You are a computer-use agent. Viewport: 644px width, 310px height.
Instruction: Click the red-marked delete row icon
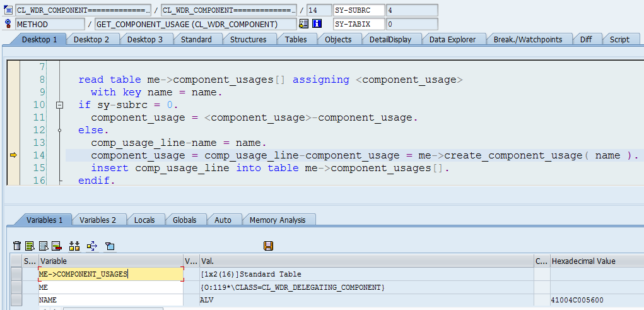(x=56, y=246)
